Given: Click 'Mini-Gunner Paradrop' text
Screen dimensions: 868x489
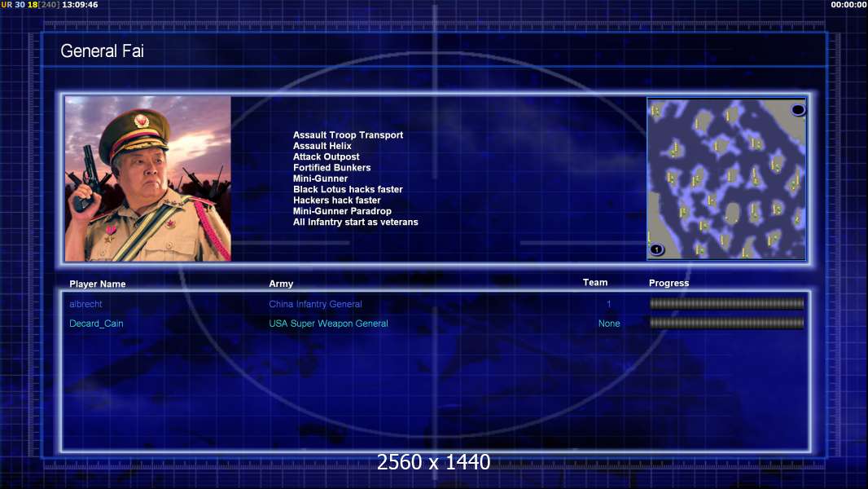Looking at the screenshot, I should click(x=342, y=211).
